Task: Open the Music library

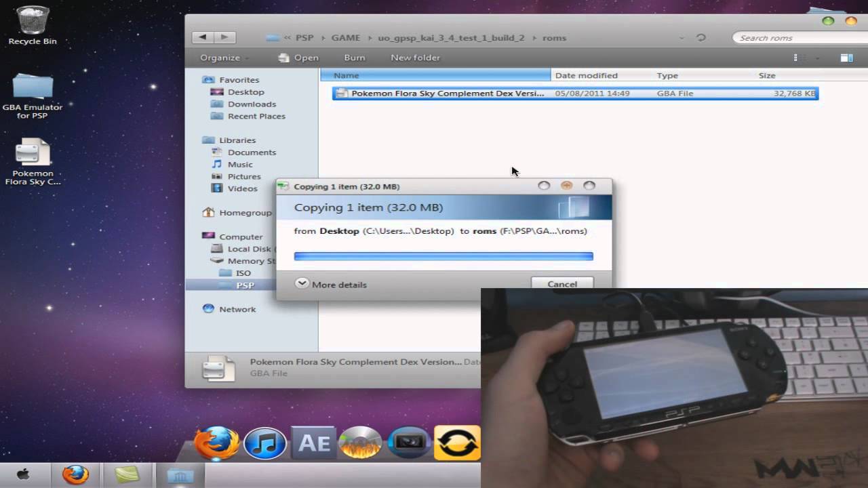Action: pyautogui.click(x=240, y=165)
